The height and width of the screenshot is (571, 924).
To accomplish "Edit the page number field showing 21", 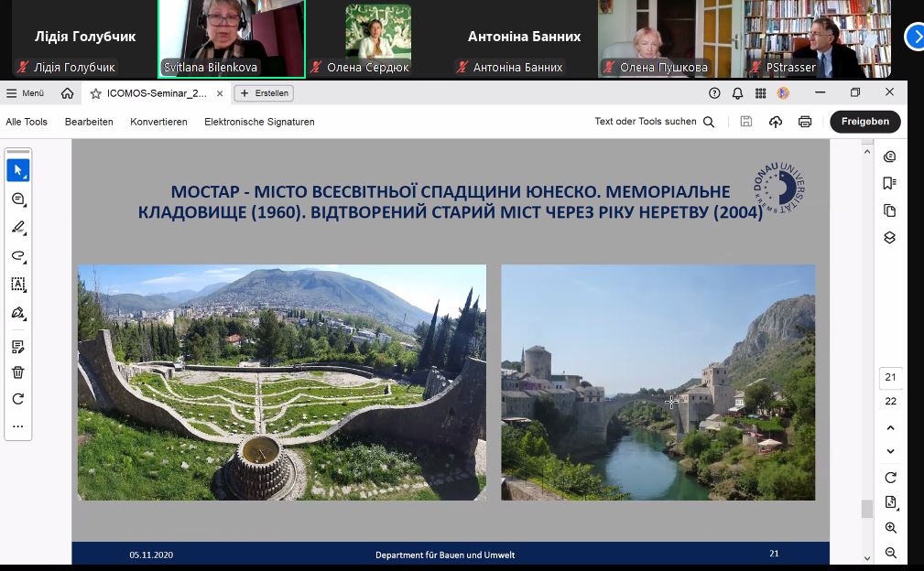I will point(891,377).
